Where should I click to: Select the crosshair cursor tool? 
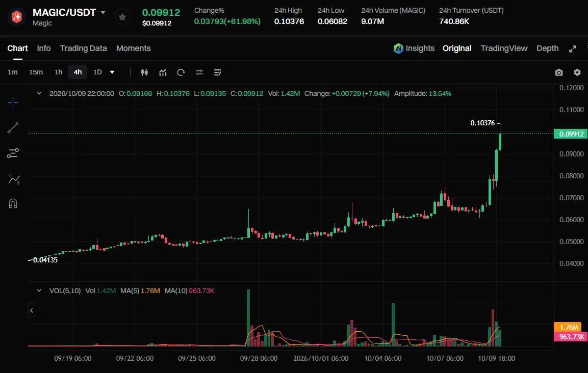(x=13, y=103)
